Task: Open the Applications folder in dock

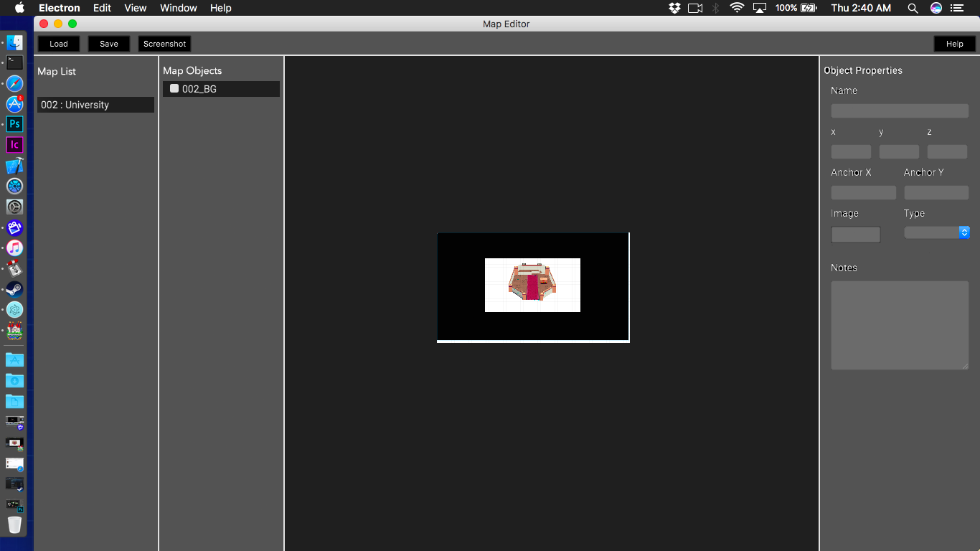Action: click(14, 359)
